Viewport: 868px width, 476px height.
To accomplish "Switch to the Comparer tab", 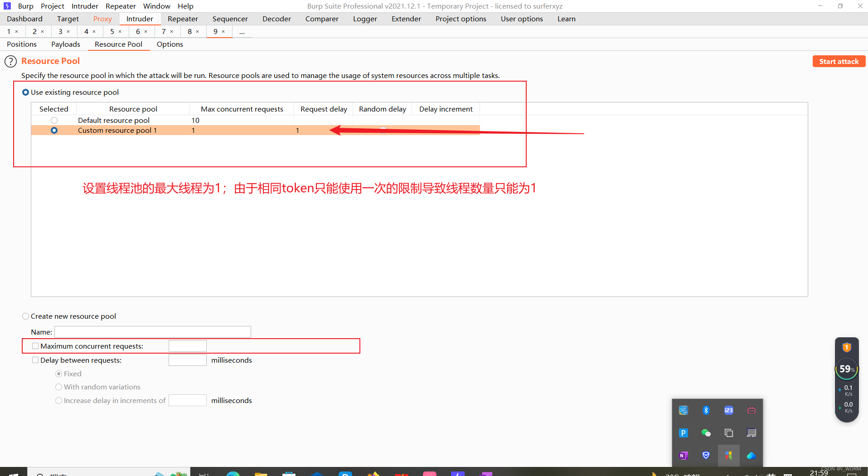I will pos(322,19).
